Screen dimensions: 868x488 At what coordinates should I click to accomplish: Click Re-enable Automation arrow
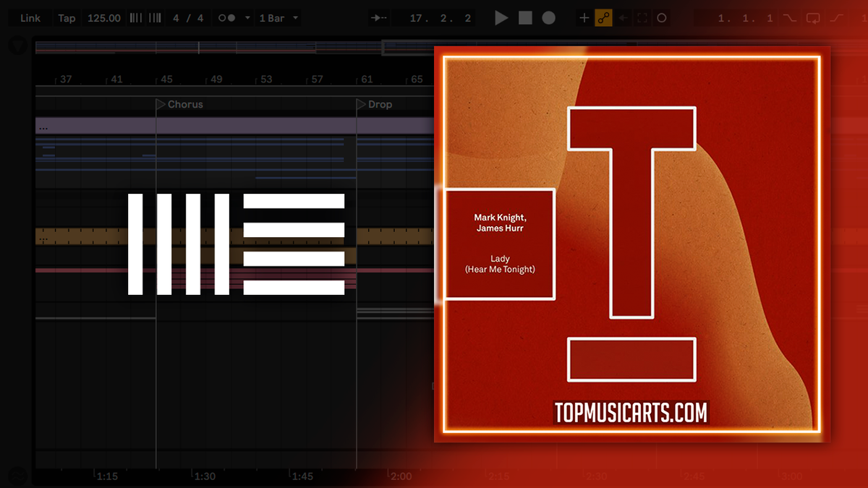[622, 17]
